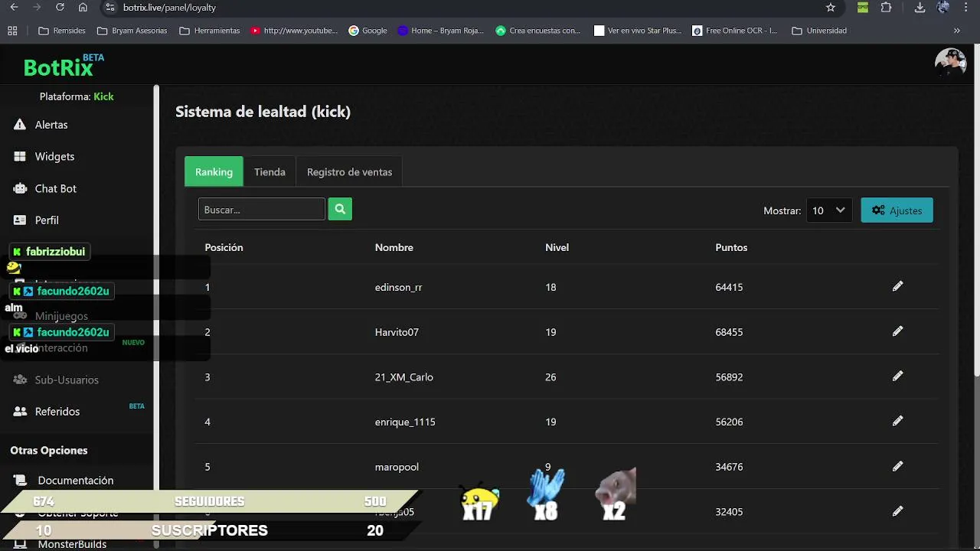Image resolution: width=980 pixels, height=551 pixels.
Task: Open the YouTube bookmark
Action: 294,31
